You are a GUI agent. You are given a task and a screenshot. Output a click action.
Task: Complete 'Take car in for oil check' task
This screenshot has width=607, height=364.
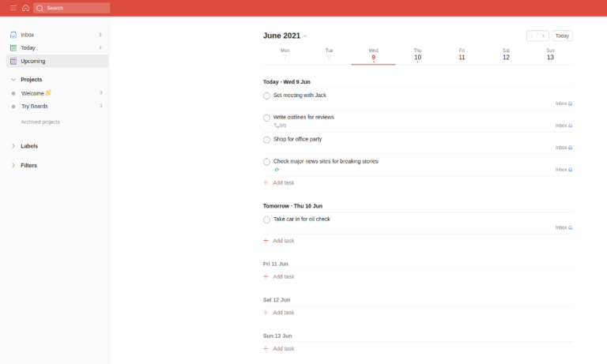click(x=266, y=220)
